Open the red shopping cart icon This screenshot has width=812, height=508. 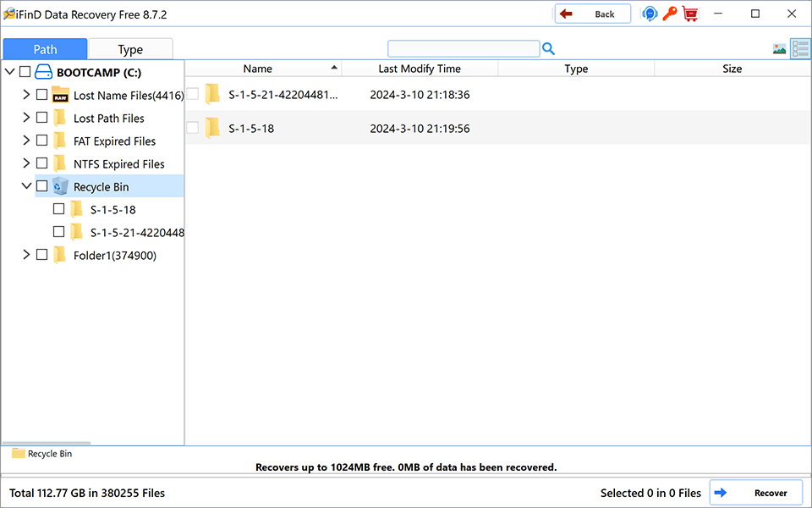690,14
